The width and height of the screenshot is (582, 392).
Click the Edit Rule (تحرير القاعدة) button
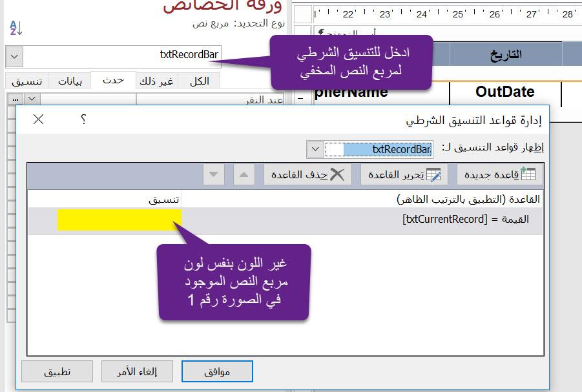pos(404,174)
